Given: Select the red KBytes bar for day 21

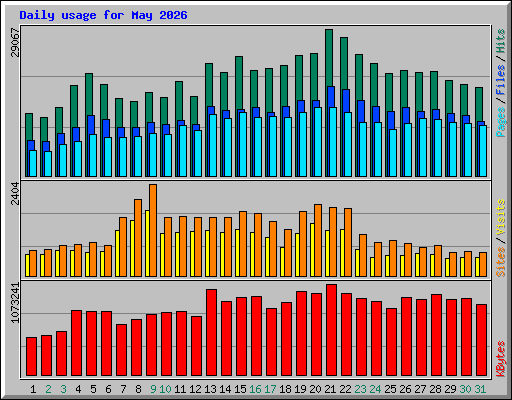Looking at the screenshot, I should coord(331,330).
